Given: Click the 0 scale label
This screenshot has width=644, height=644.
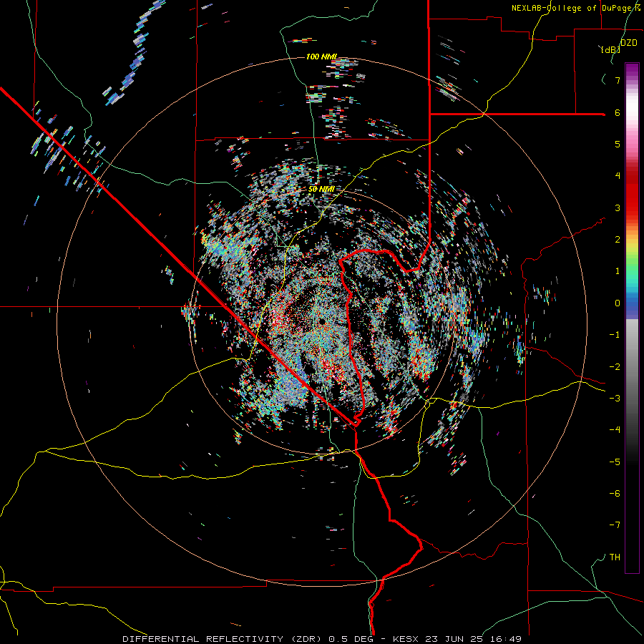Looking at the screenshot, I should [x=618, y=303].
